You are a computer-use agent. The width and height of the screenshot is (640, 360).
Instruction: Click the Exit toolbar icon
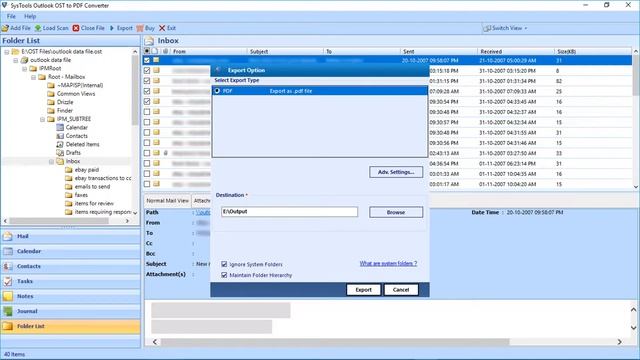pos(162,28)
